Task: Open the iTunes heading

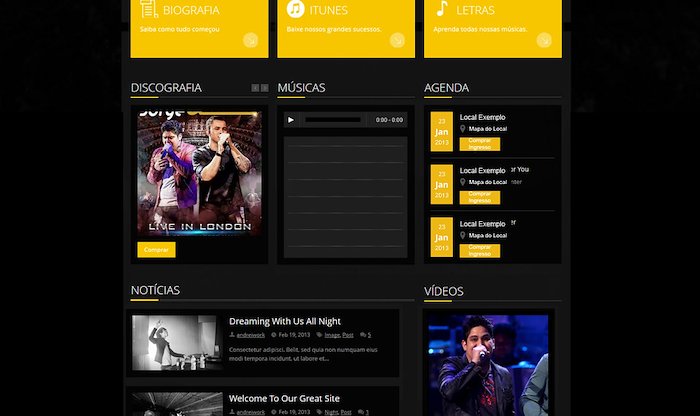Action: 329,10
